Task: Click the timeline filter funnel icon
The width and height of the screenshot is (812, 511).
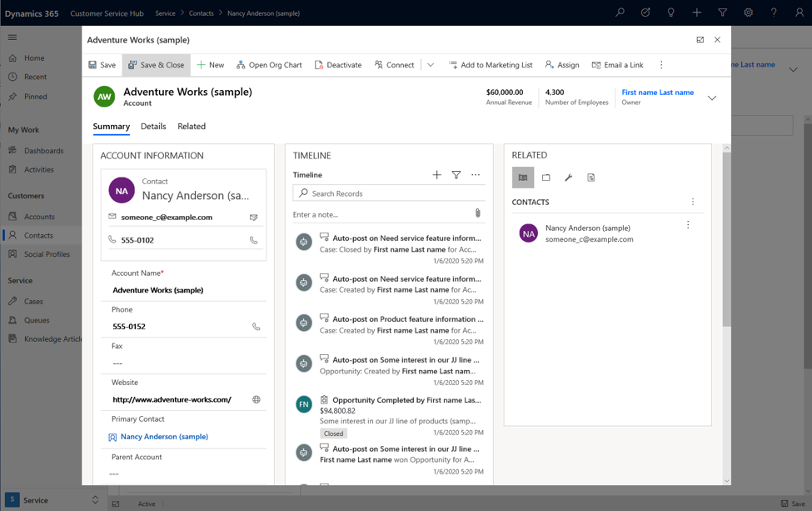Action: point(456,175)
